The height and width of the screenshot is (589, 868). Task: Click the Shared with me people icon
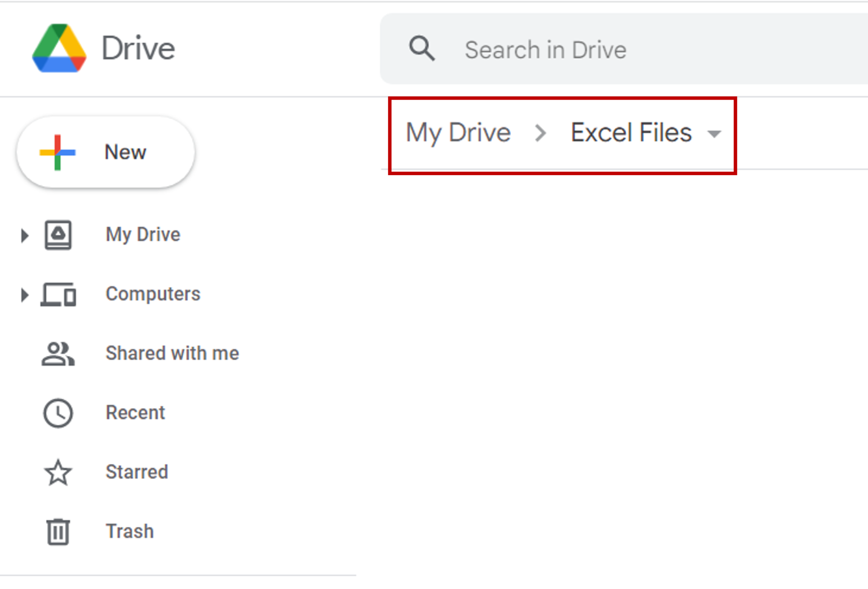coord(58,354)
